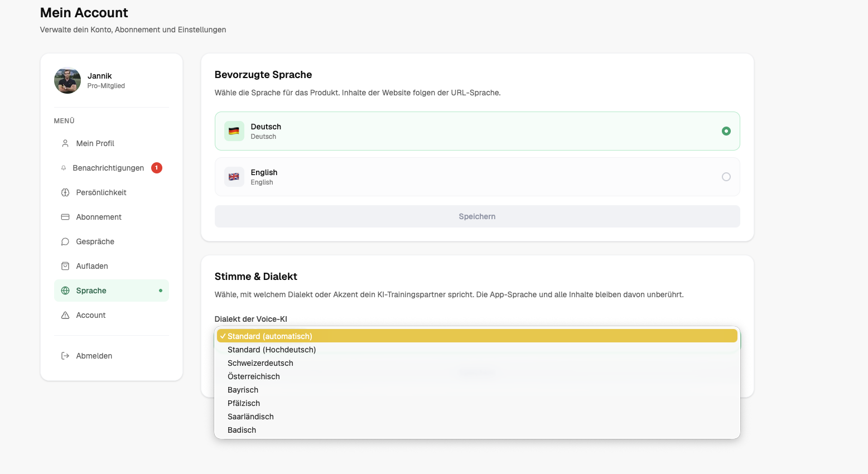Click the brain icon next to Persönlichkeit
This screenshot has height=474, width=868.
[x=65, y=192]
